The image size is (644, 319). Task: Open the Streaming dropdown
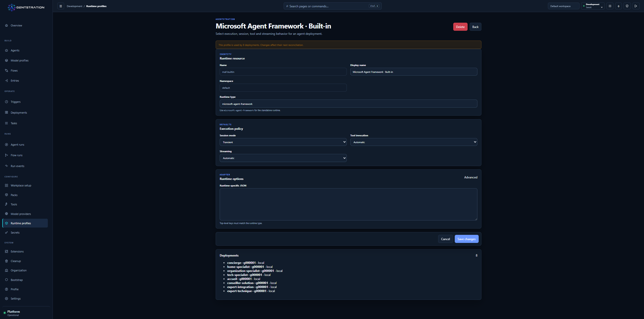[283, 158]
